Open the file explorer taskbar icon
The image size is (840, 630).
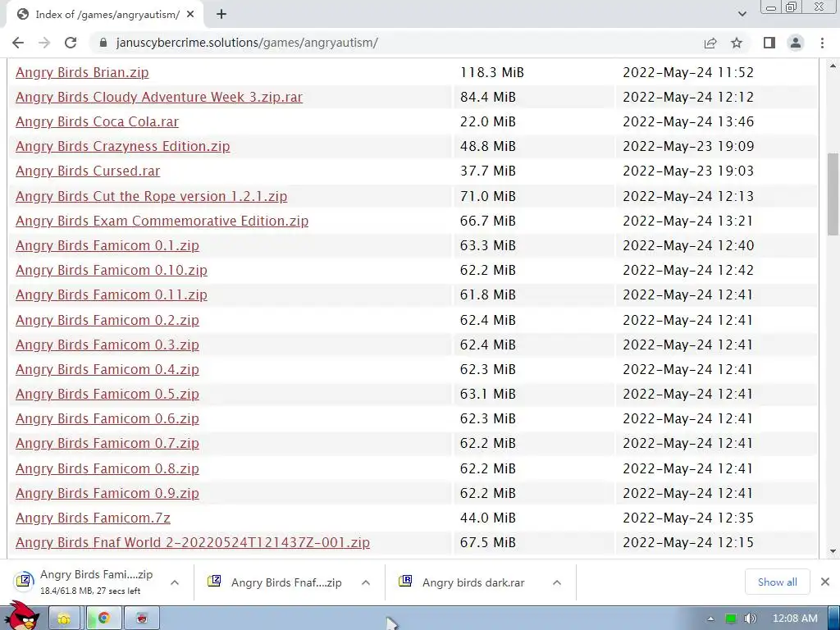(64, 619)
